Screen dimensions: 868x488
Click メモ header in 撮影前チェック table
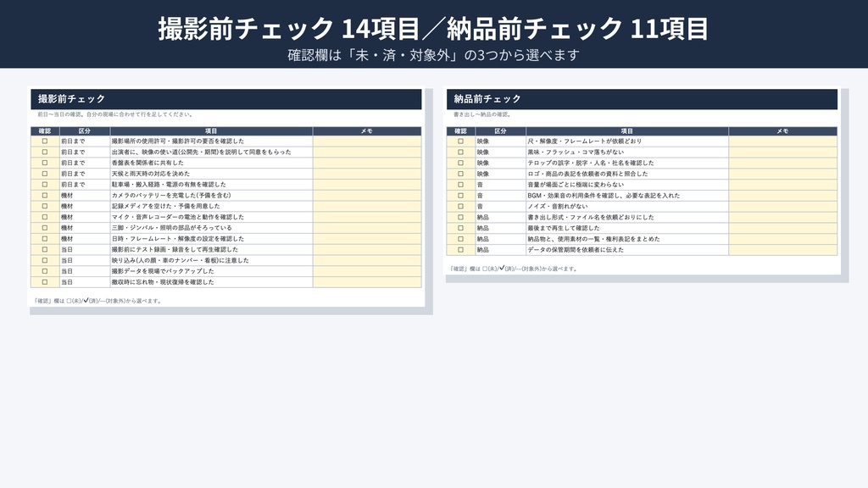pyautogui.click(x=367, y=131)
